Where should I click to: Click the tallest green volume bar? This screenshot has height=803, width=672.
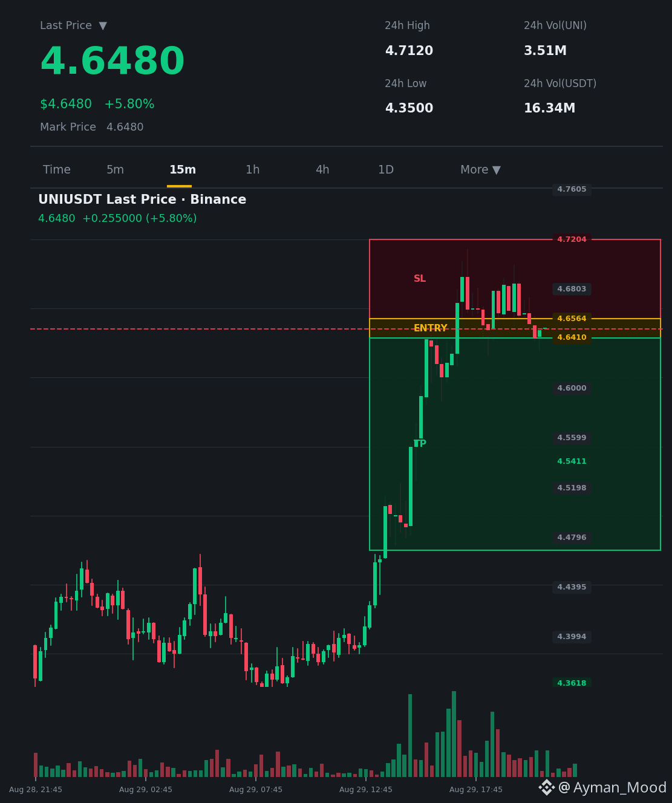pyautogui.click(x=454, y=734)
